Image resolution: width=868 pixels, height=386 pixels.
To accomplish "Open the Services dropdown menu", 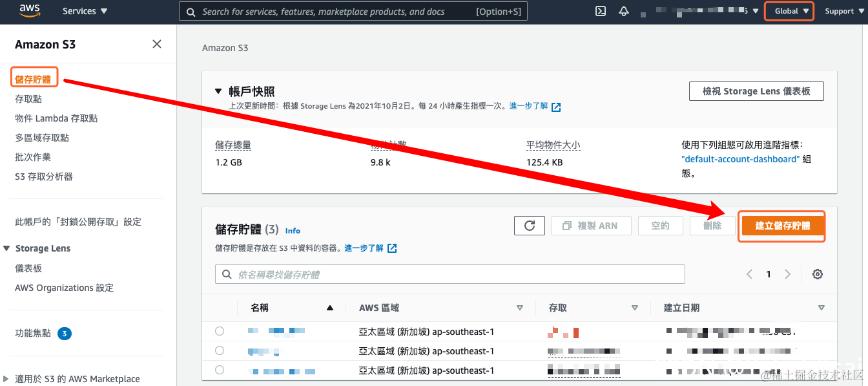I will (85, 11).
